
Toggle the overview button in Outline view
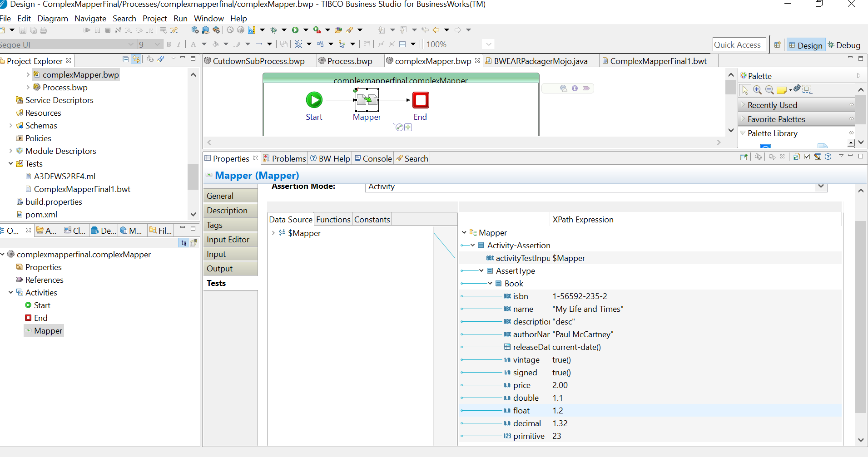(193, 243)
